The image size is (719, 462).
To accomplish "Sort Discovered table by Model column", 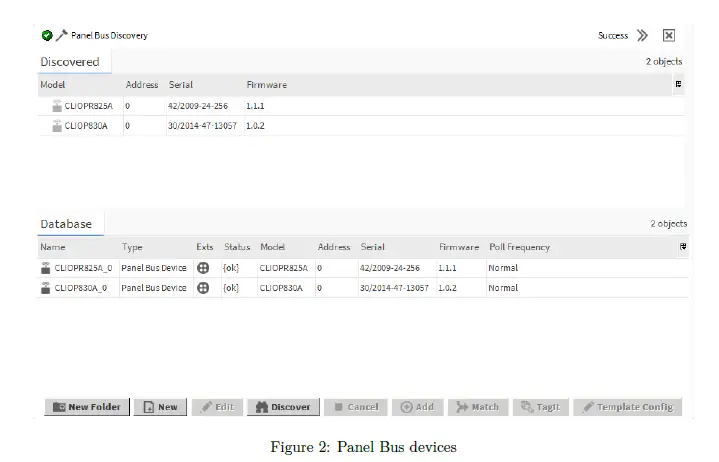I will [x=53, y=85].
